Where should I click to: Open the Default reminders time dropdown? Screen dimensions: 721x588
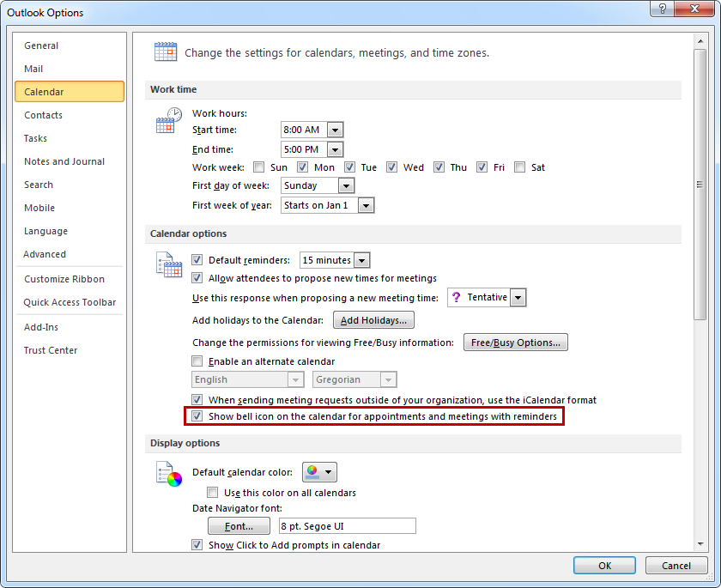click(x=362, y=260)
